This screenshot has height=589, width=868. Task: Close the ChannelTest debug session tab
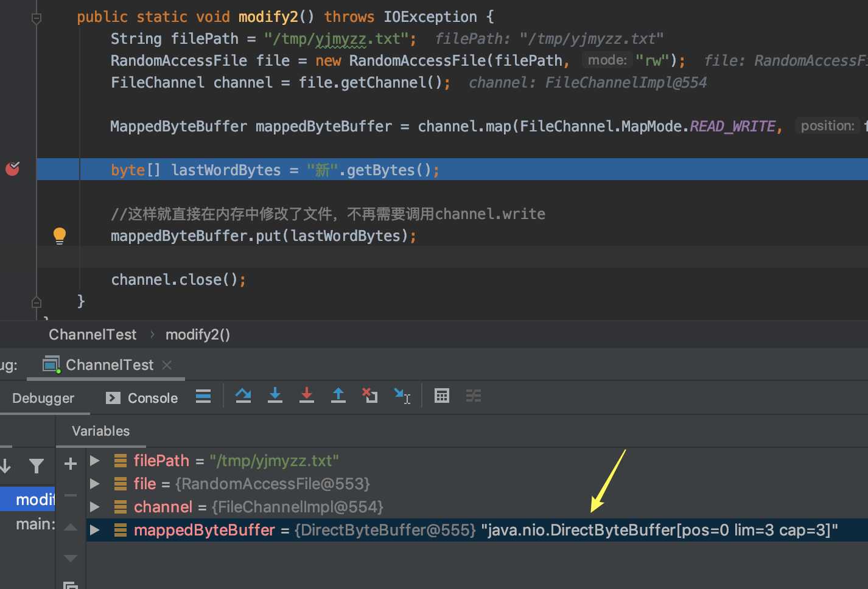click(x=167, y=365)
